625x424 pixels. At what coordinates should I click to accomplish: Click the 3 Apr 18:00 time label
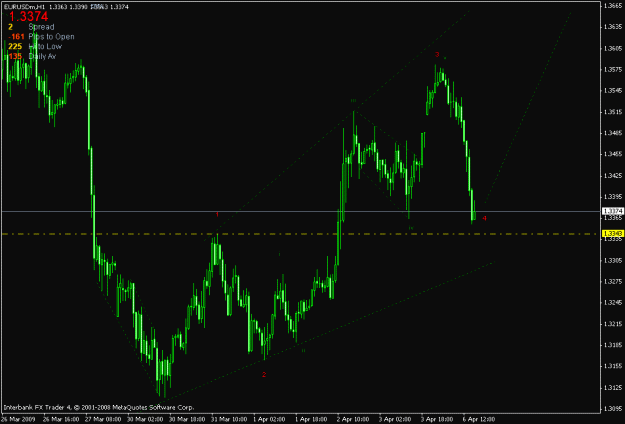[437, 419]
